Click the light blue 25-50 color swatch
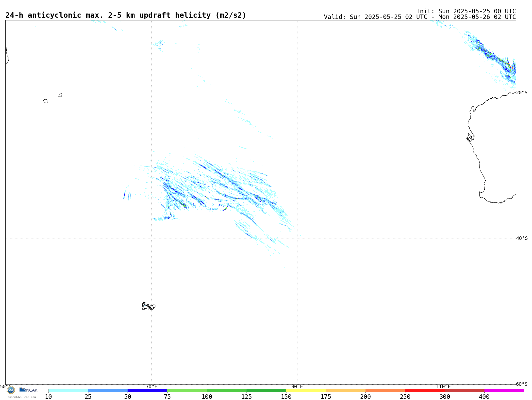The image size is (532, 400). (108, 391)
